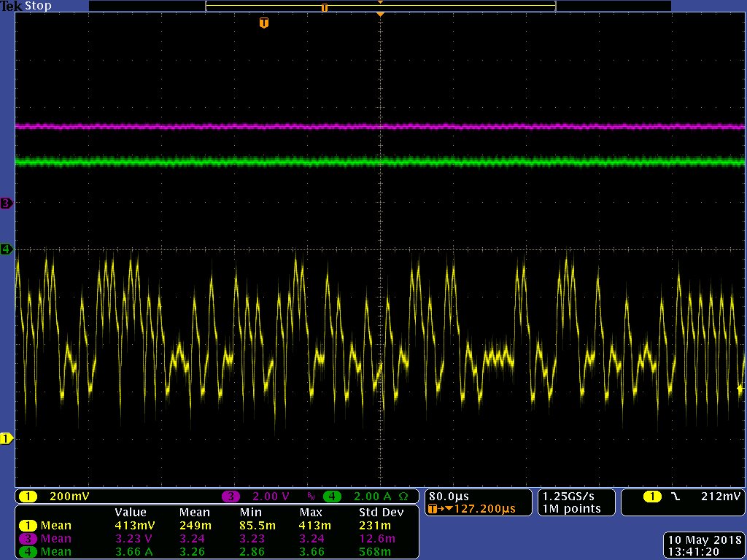Click the falling edge trigger slope icon
This screenshot has width=747, height=560.
pyautogui.click(x=676, y=496)
